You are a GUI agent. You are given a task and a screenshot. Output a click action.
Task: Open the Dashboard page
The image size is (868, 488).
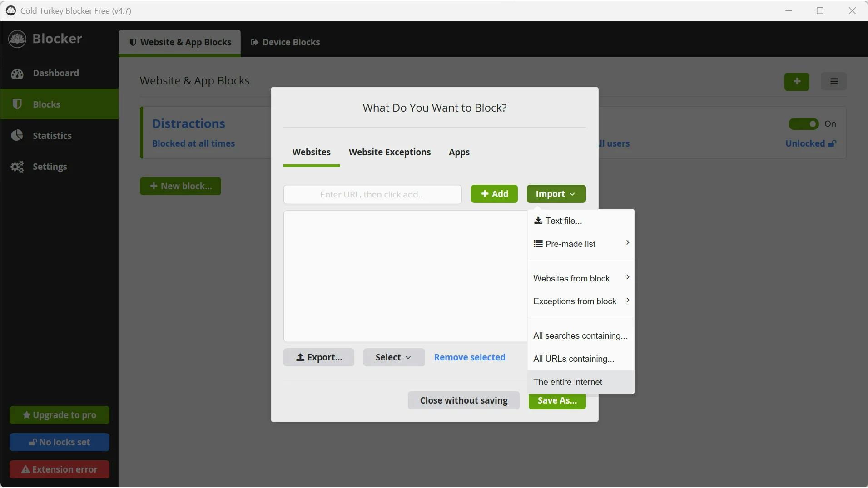(x=59, y=73)
